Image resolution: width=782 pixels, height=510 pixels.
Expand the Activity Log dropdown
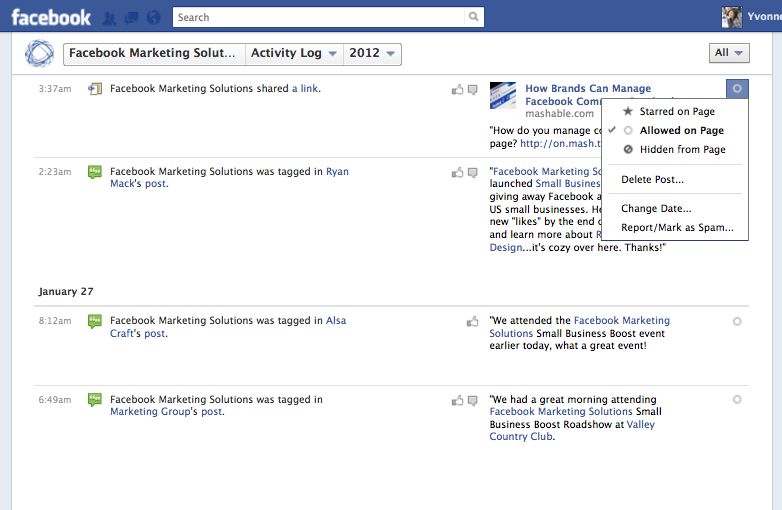click(x=294, y=53)
